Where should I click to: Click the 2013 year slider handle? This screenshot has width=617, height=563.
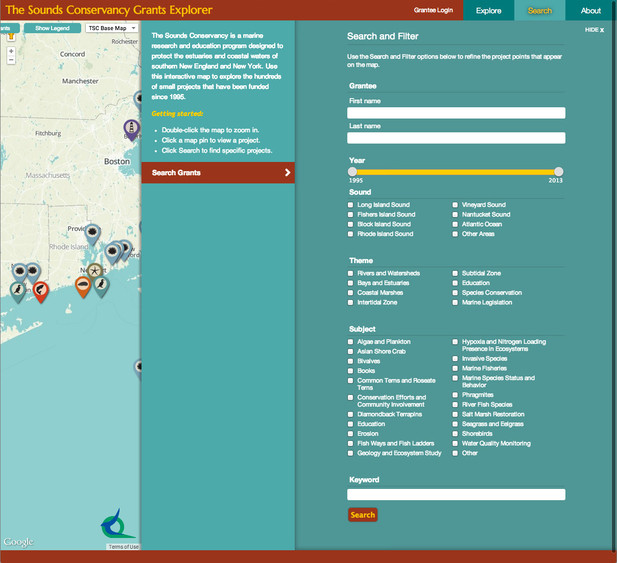558,172
